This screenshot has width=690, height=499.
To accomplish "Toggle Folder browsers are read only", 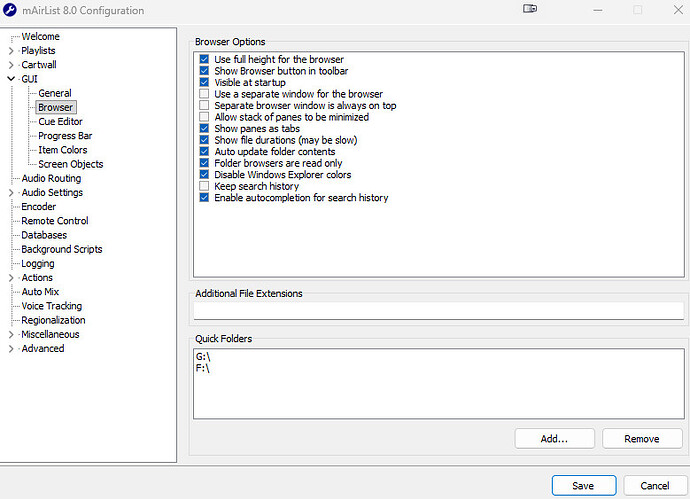I will click(204, 163).
